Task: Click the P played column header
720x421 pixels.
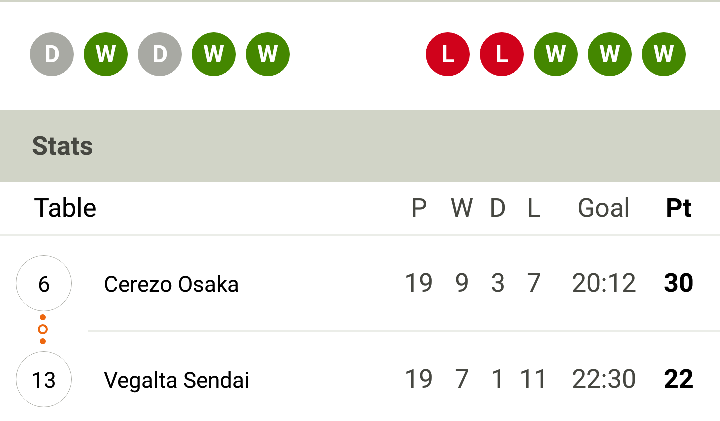Action: pos(419,208)
